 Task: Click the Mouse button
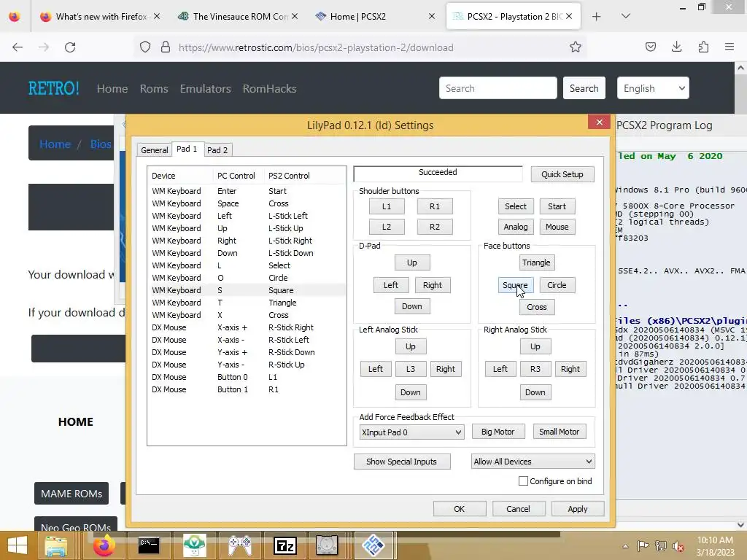557,227
